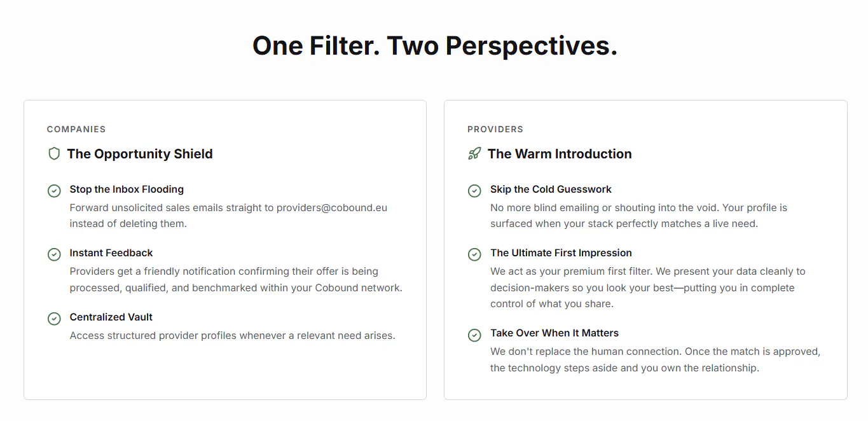Click the Centralized Vault title

[x=111, y=317]
